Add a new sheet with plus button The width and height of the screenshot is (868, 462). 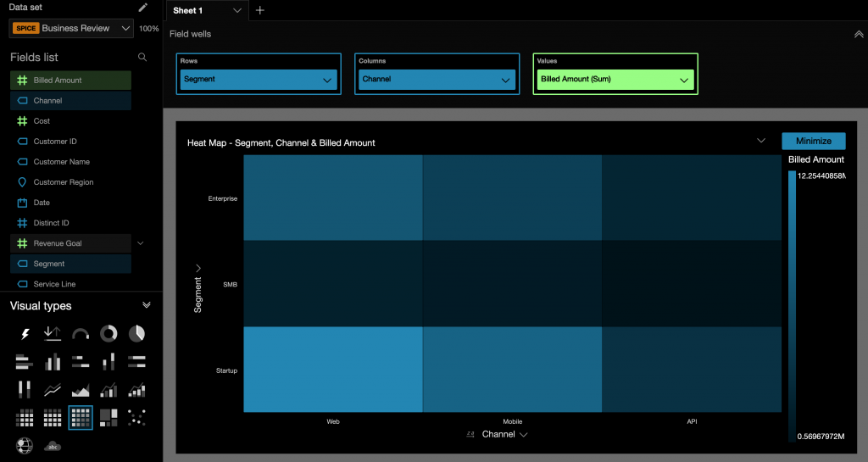tap(260, 10)
